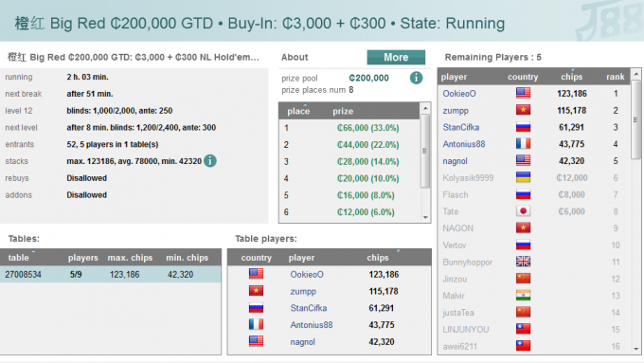
Task: Click the rank column header
Action: point(616,77)
